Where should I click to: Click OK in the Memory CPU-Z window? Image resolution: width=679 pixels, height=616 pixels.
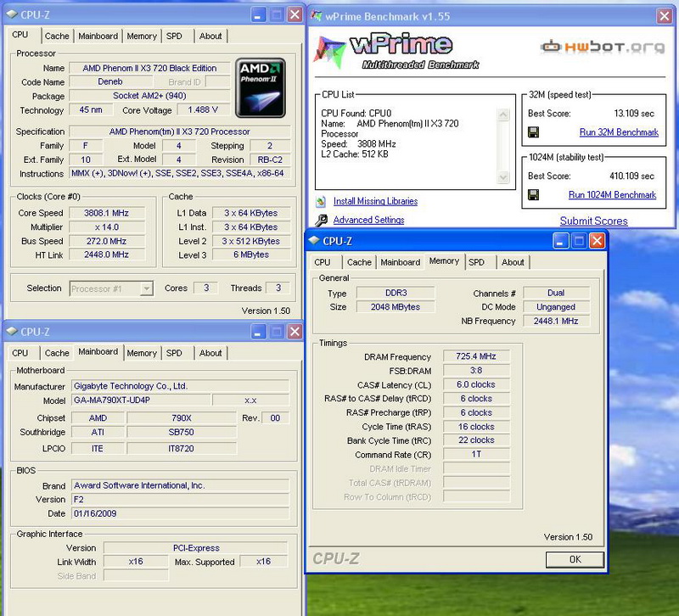[x=575, y=559]
